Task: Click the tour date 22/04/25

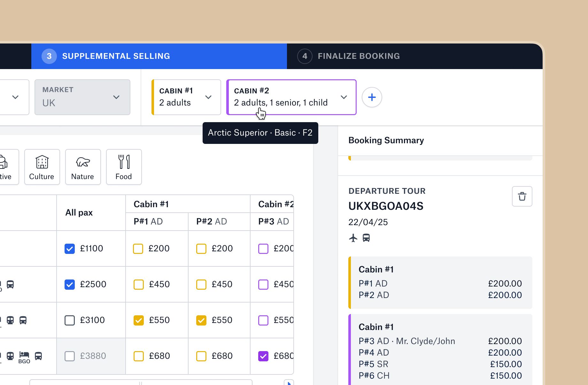Action: (368, 222)
